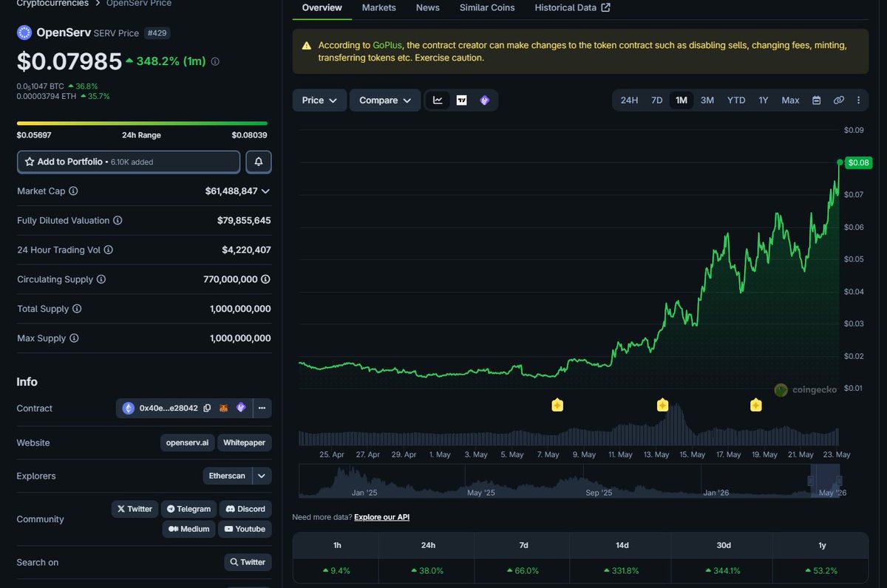Open the openserv.ai website link
Screen dimensions: 887x588
pyautogui.click(x=187, y=442)
